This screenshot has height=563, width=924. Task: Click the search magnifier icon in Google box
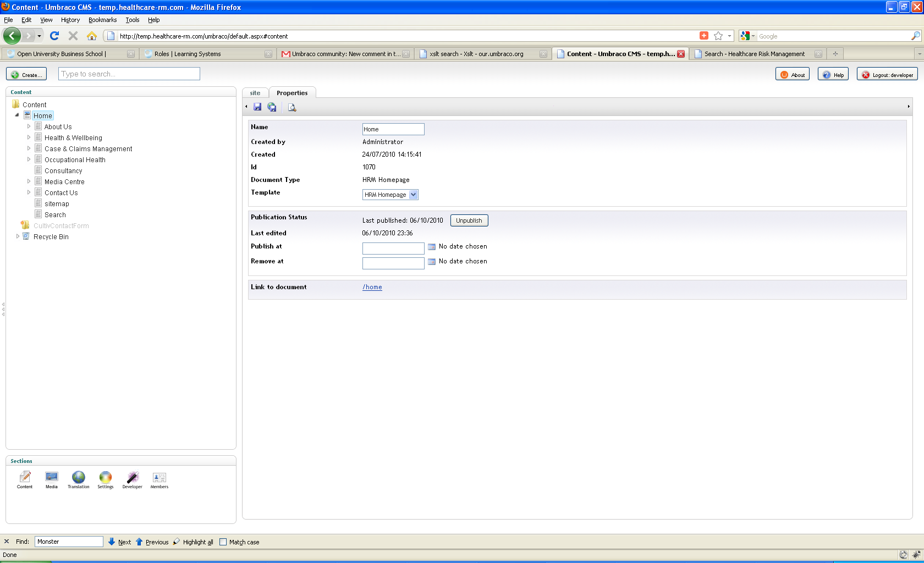[916, 36]
